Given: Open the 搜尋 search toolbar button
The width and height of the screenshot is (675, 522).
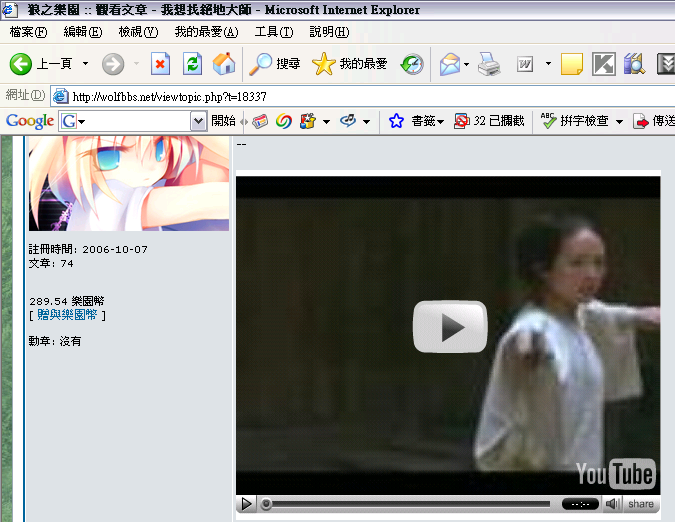Looking at the screenshot, I should pos(275,64).
